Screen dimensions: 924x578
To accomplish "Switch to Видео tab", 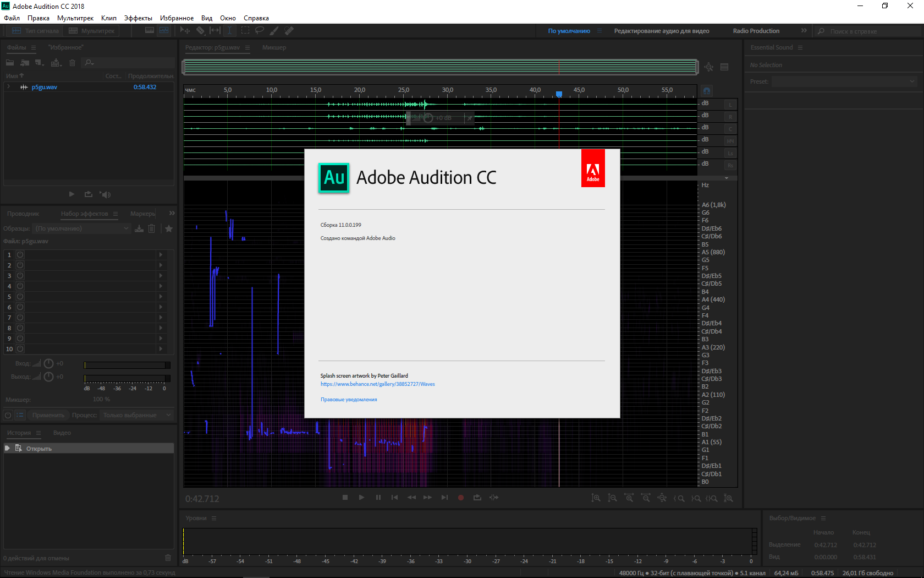I will coord(62,433).
